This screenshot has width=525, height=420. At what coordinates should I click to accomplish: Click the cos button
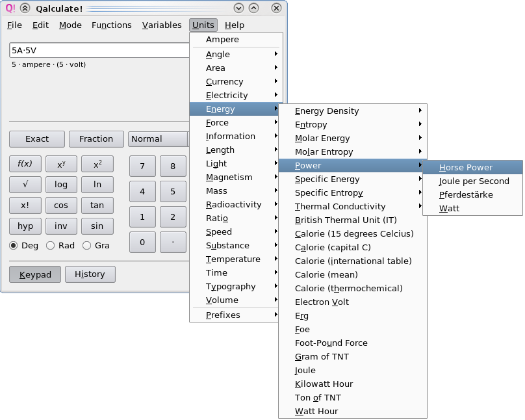61,205
